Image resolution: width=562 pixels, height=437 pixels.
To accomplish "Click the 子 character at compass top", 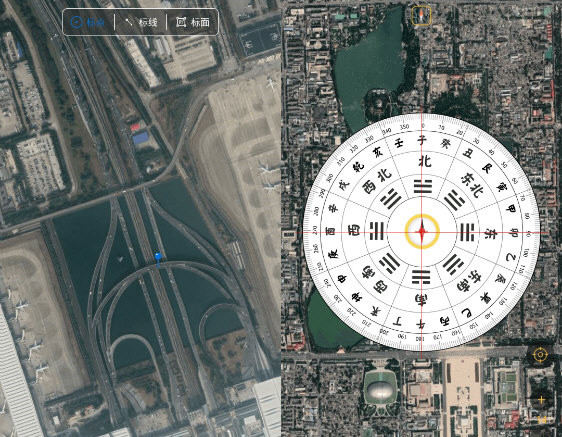I will pos(423,140).
